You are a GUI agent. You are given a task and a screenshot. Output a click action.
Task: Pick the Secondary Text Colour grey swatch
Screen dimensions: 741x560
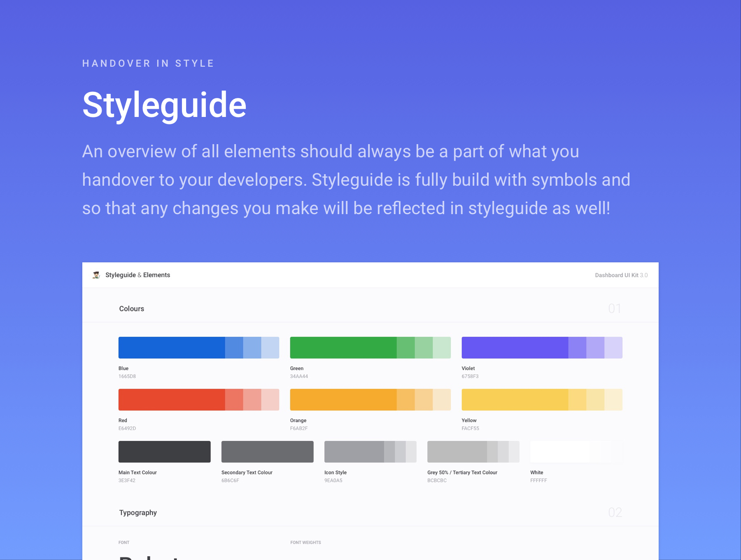click(267, 452)
